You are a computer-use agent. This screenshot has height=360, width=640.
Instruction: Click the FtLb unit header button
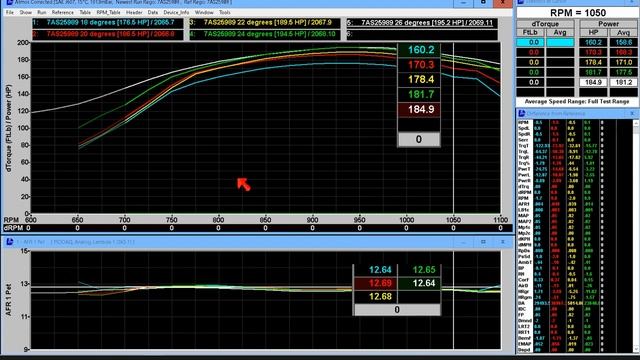pos(530,32)
